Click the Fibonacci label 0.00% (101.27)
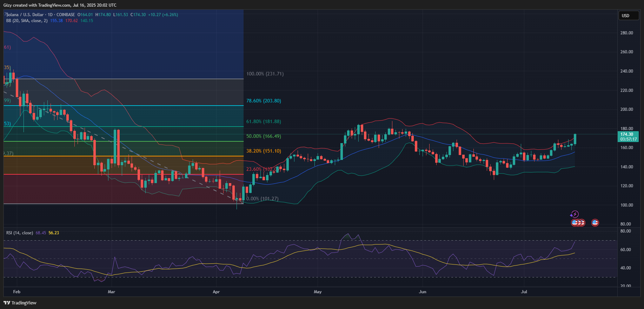Viewport: 644px width, 309px height. 263,199
